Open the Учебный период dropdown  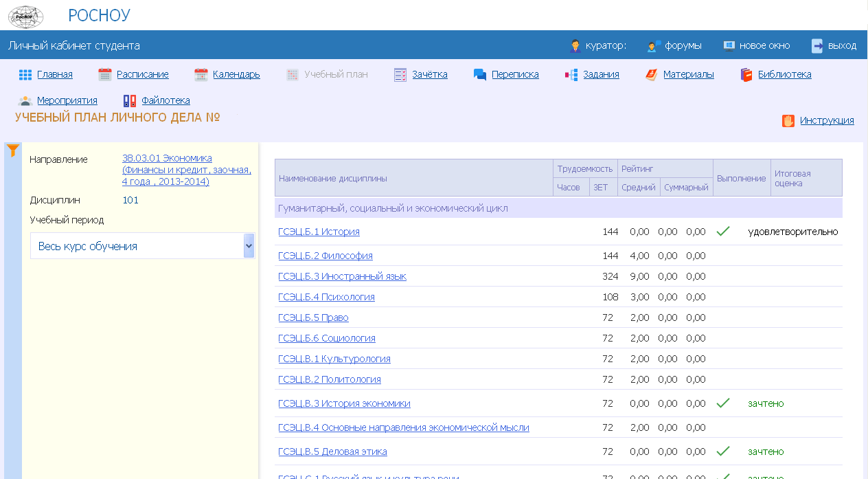(x=142, y=246)
